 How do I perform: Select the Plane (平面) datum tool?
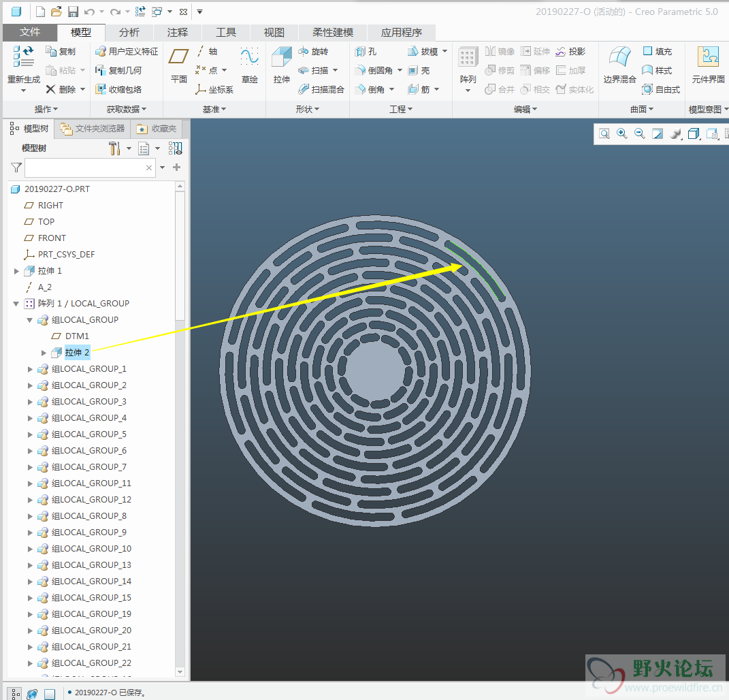point(178,65)
